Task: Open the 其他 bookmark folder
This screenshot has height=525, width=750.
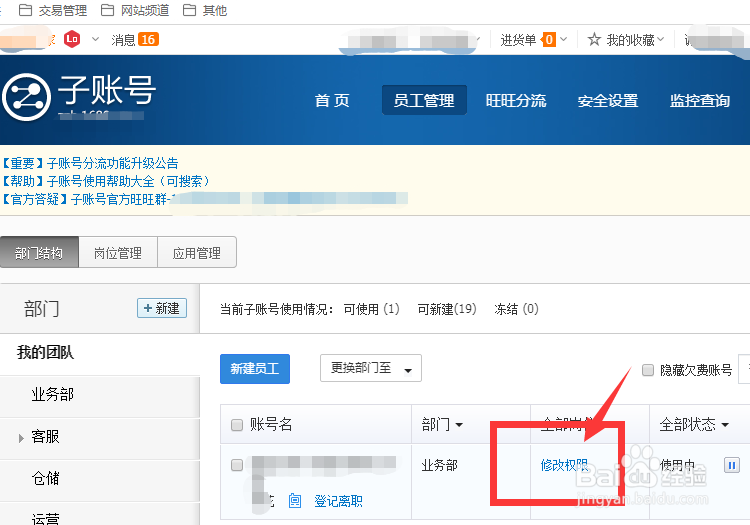Action: point(205,10)
